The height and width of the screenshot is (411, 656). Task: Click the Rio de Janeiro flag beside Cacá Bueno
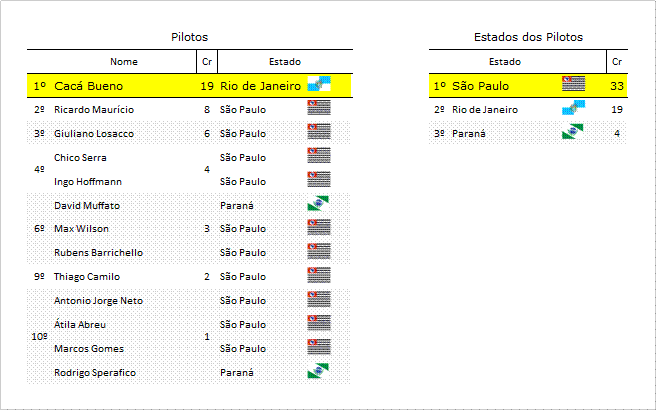coord(319,84)
